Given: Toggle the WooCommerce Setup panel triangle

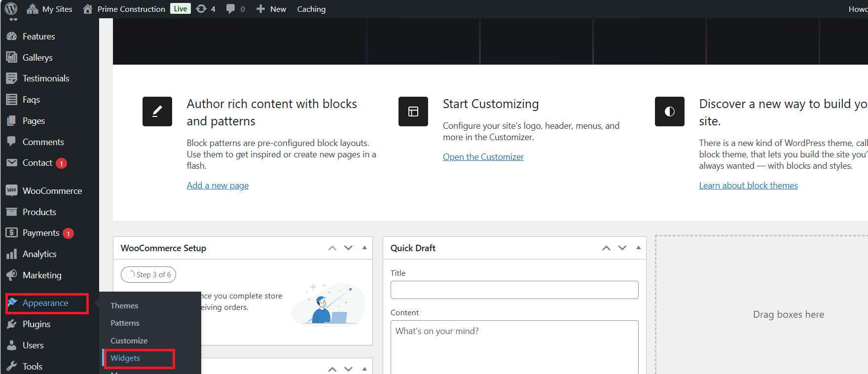Looking at the screenshot, I should click(x=364, y=248).
